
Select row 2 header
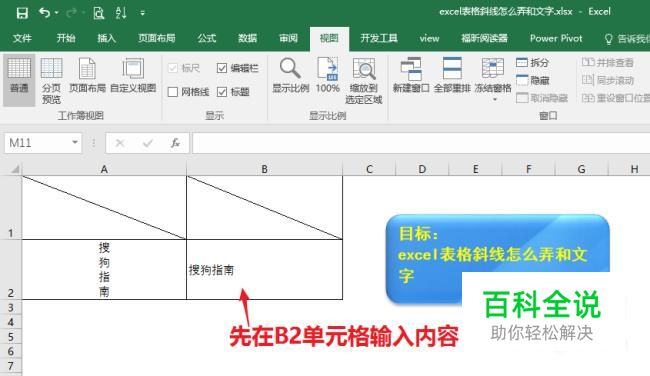click(11, 269)
